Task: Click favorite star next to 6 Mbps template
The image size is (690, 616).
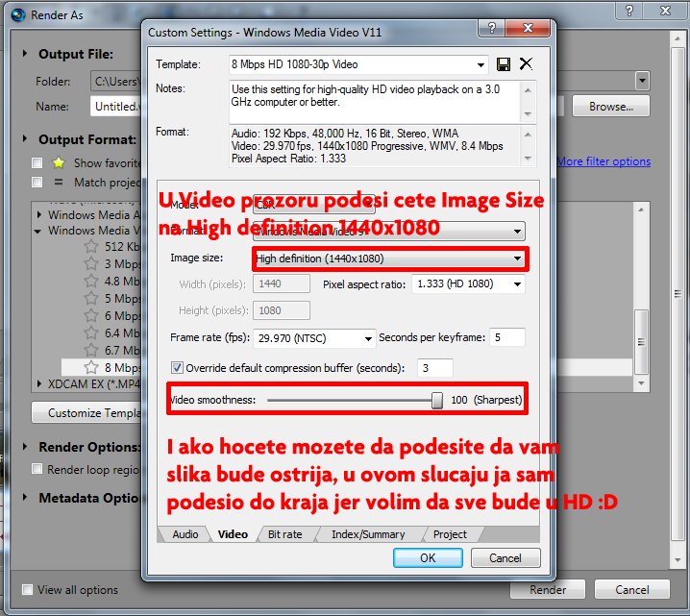Action: tap(91, 315)
